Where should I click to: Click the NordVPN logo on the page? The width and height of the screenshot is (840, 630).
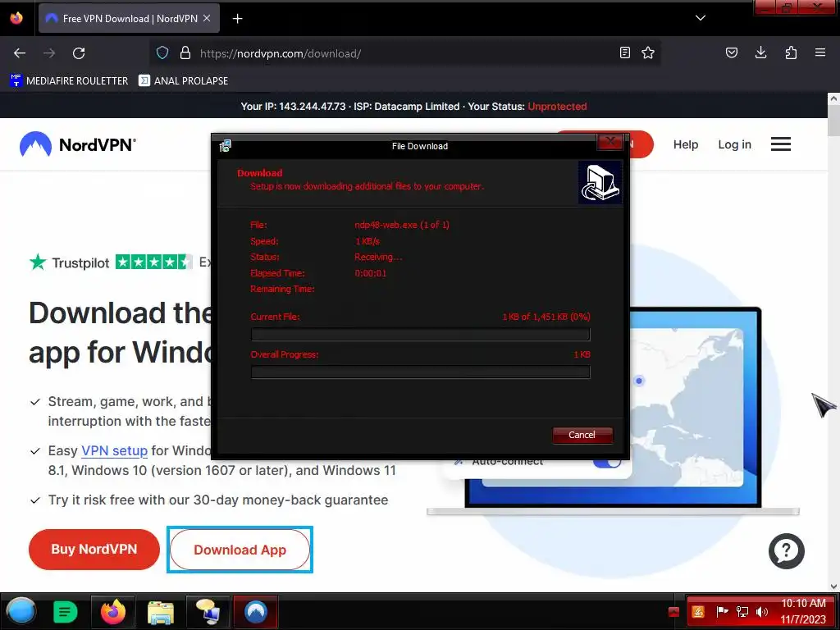click(x=78, y=144)
